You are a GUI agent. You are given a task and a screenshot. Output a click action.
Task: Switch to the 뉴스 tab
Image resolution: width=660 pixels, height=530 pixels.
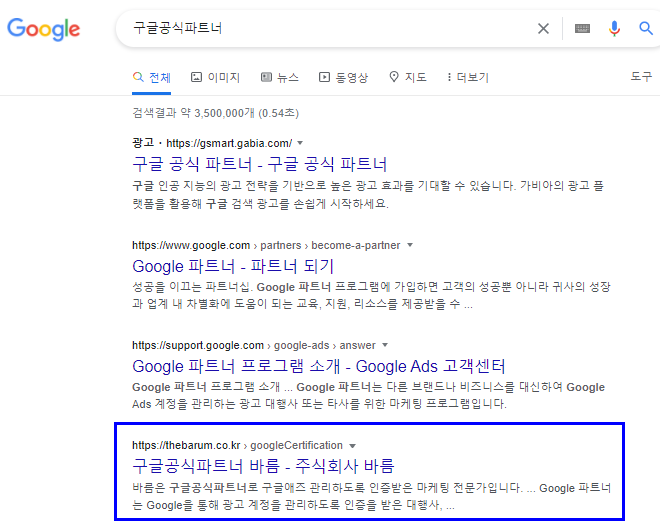point(280,77)
